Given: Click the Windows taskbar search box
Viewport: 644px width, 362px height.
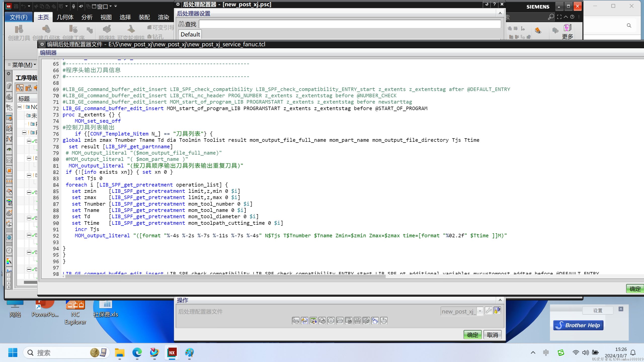Looking at the screenshot, I should (67, 352).
